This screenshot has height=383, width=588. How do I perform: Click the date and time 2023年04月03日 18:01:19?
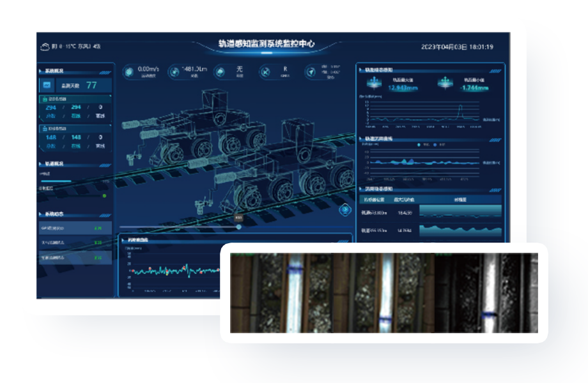click(457, 47)
